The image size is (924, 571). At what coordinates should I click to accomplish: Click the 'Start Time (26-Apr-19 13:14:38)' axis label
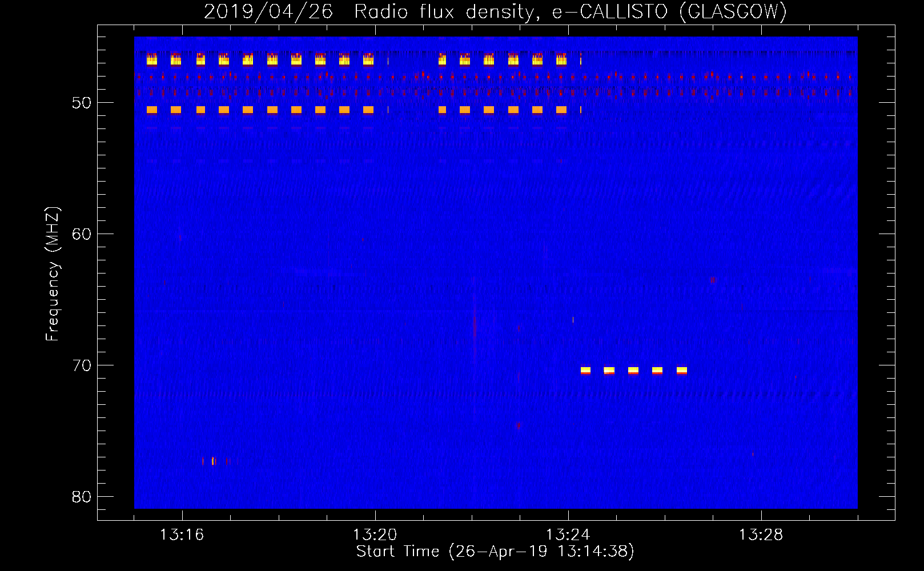click(495, 552)
